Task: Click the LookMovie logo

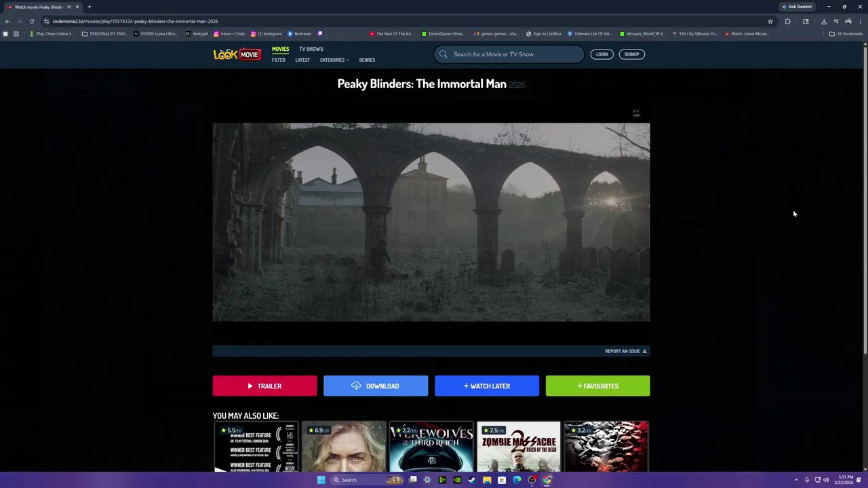Action: click(237, 54)
